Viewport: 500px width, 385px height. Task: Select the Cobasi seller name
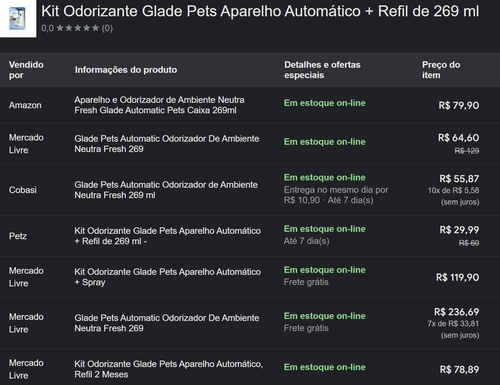[x=23, y=190]
